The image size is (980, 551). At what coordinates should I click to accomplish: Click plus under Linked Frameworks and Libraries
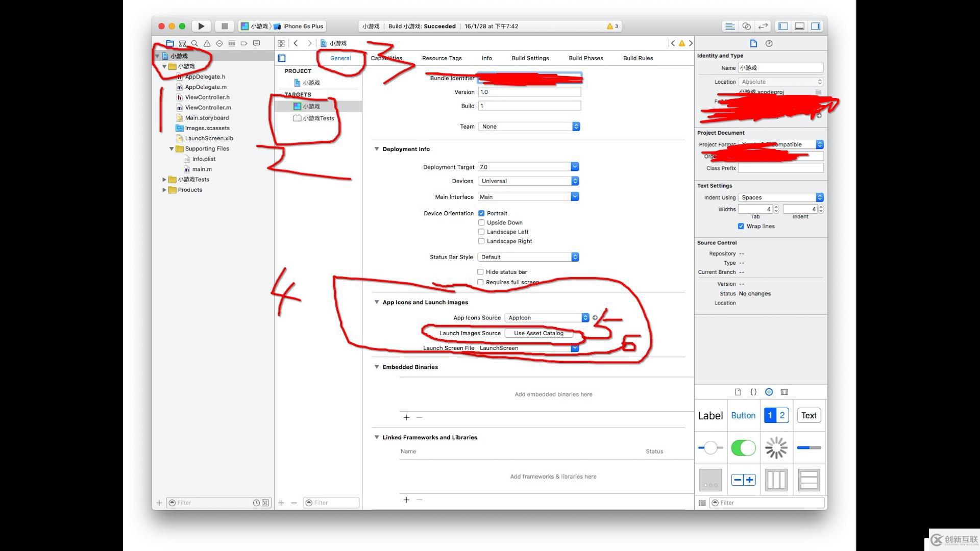(406, 500)
